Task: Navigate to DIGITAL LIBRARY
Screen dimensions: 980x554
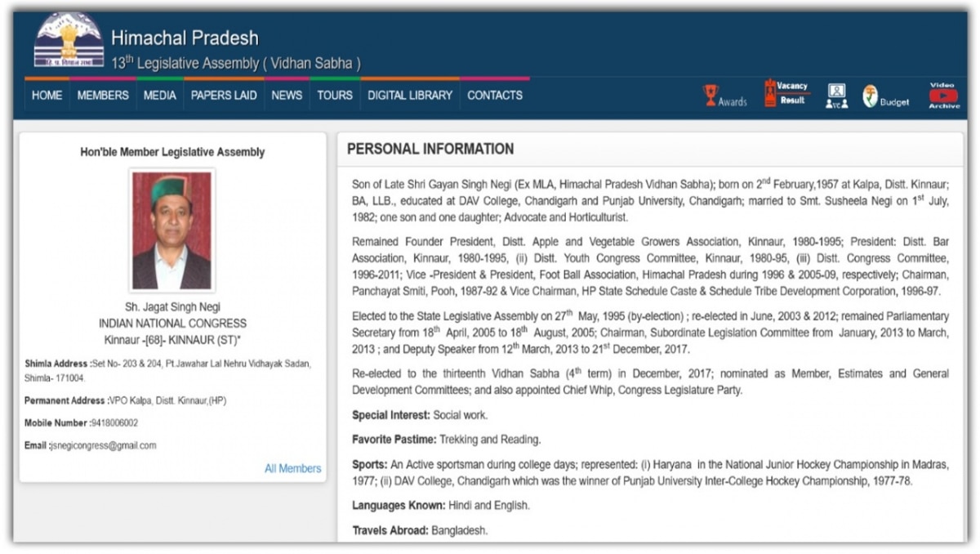Action: click(410, 96)
